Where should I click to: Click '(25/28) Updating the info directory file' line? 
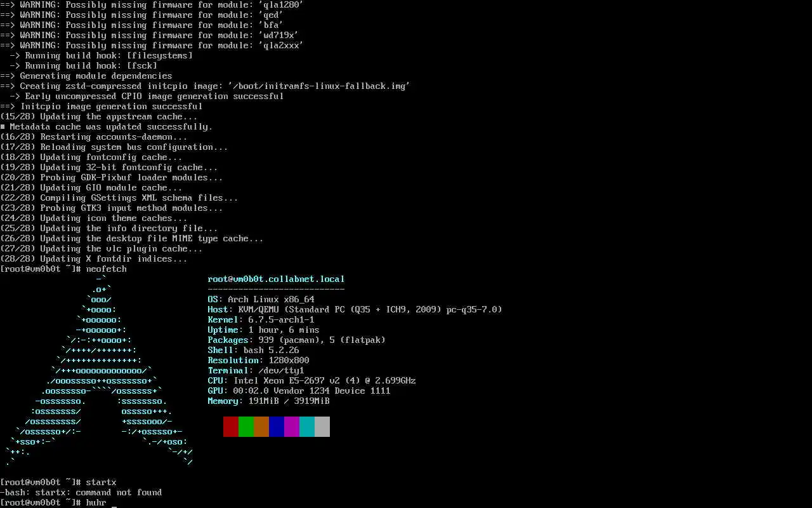pos(109,229)
